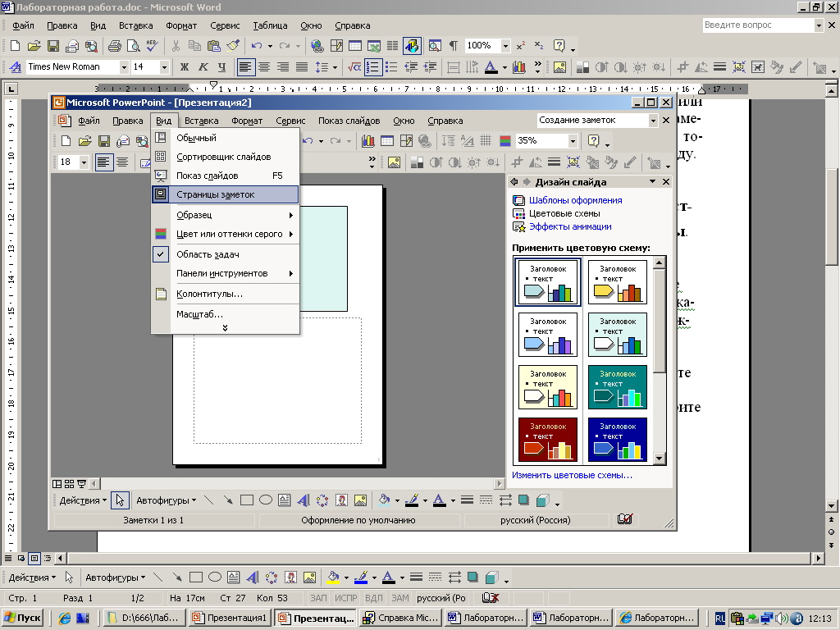Screen dimensions: 840x630
Task: Apply pale yellow color scheme thumbnail
Action: pos(547,387)
